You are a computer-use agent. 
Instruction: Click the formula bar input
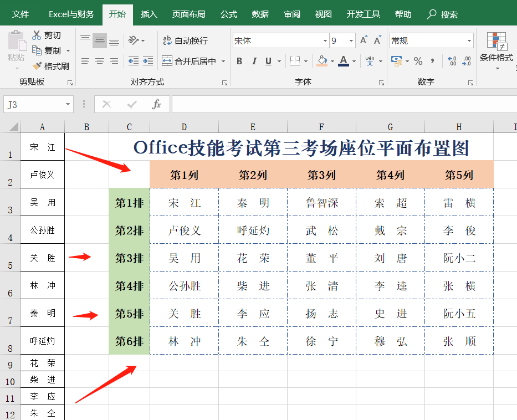[344, 105]
